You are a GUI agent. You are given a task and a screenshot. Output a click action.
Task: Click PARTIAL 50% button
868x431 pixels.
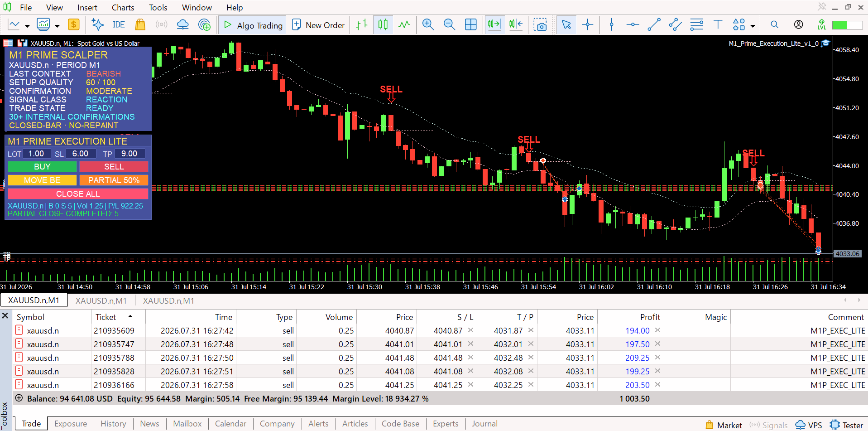[114, 180]
